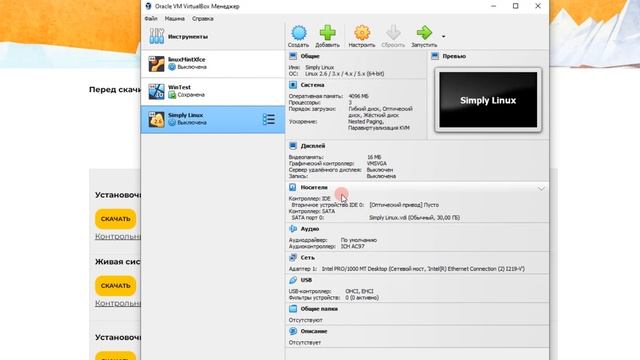The width and height of the screenshot is (640, 360).
Task: Click the VirtualBox title bar app icon
Action: tap(149, 6)
